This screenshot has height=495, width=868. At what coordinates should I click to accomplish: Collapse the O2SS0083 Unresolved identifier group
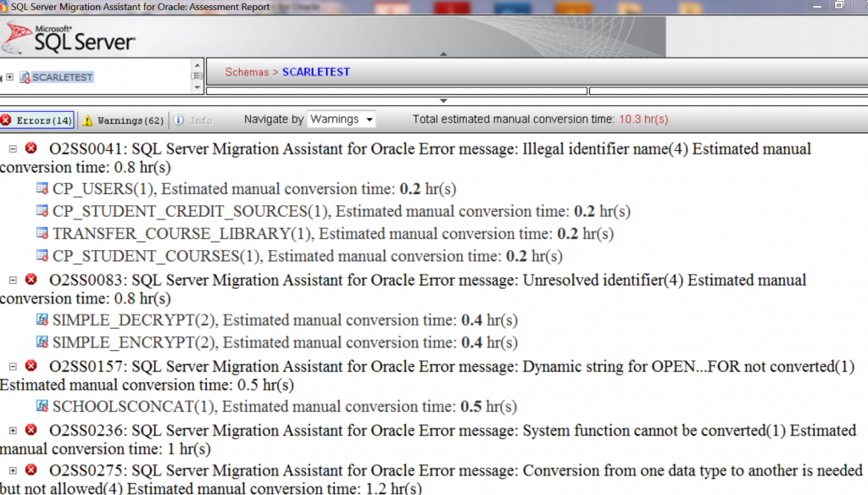tap(13, 281)
